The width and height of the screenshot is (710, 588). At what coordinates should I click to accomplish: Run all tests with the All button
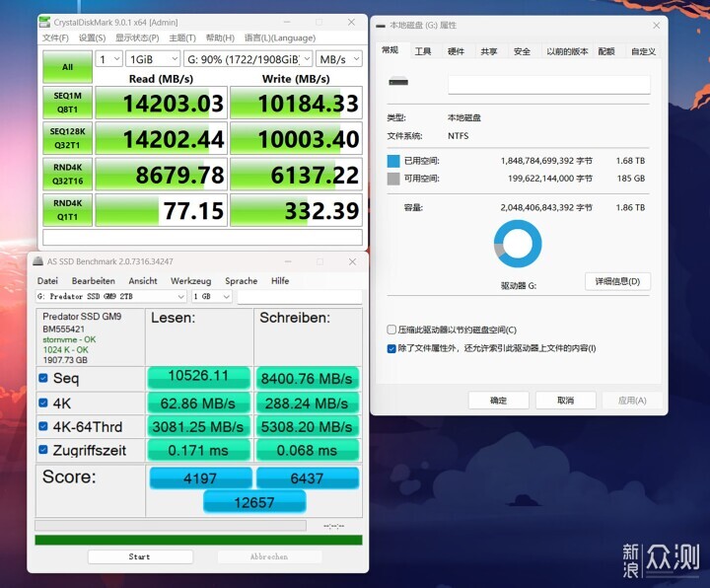(67, 66)
